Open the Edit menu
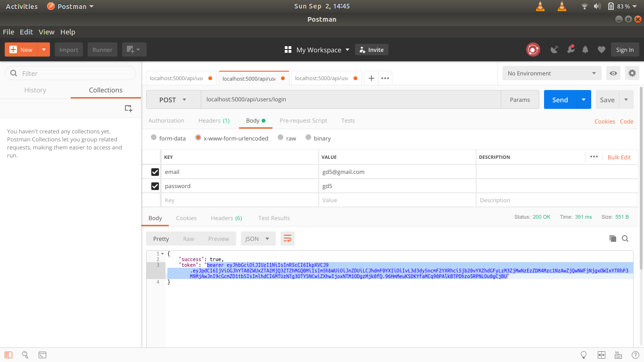 (x=26, y=32)
